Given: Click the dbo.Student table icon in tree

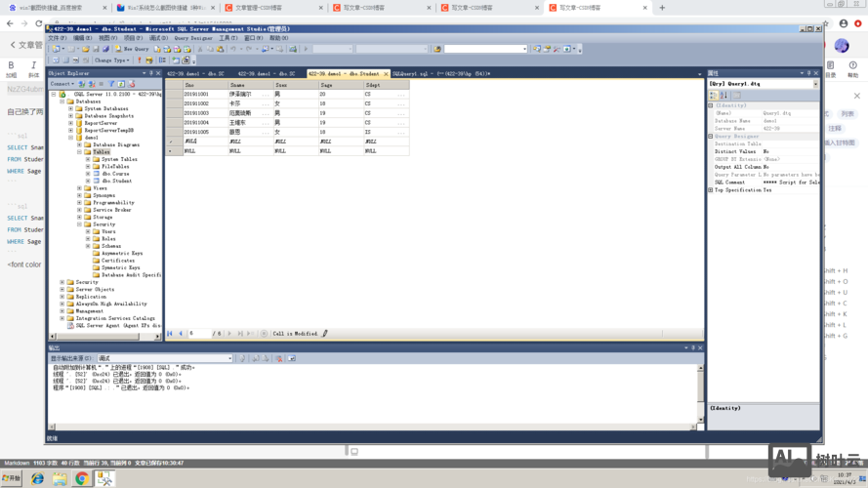Looking at the screenshot, I should (97, 181).
